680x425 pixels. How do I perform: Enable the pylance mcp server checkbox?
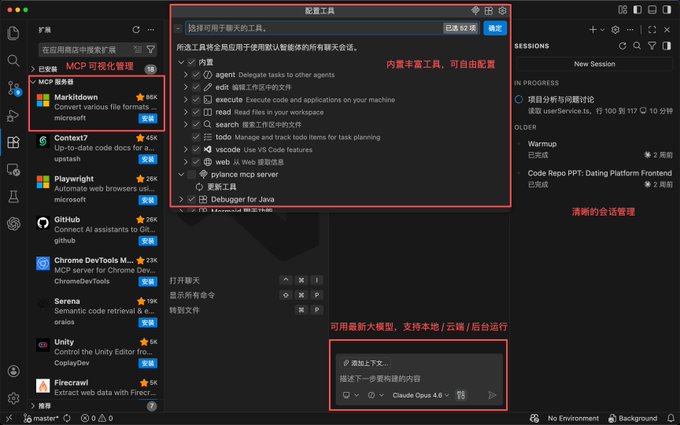[190, 174]
